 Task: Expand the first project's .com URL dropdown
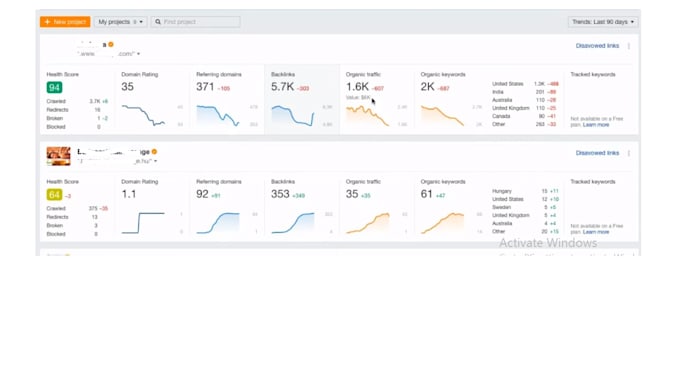(x=138, y=54)
